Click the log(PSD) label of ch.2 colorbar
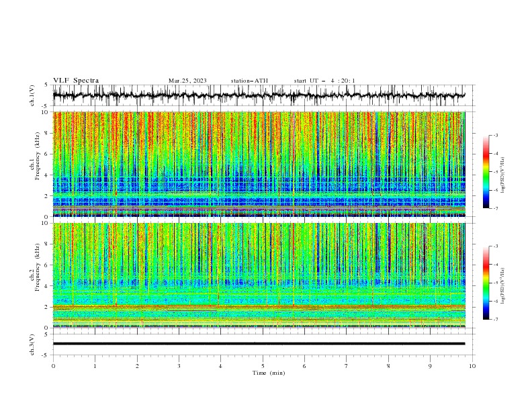 point(502,286)
